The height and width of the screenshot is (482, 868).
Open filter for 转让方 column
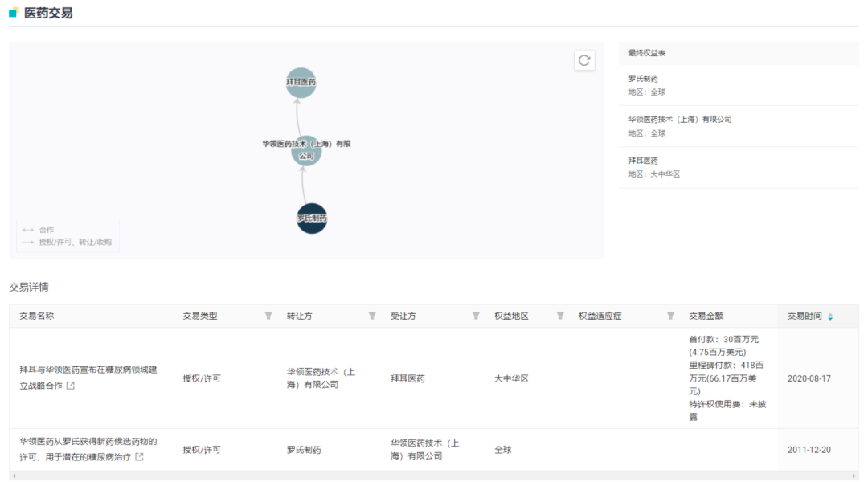(372, 316)
